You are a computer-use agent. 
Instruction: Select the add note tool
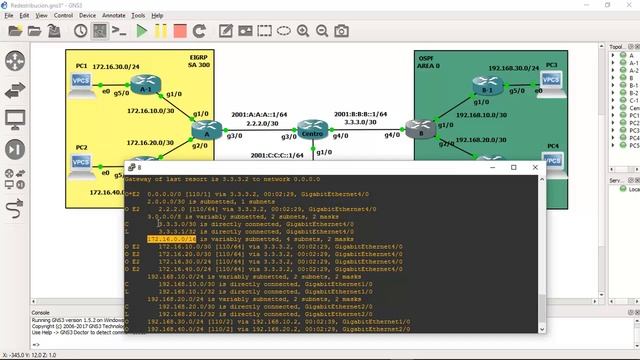coord(226,31)
